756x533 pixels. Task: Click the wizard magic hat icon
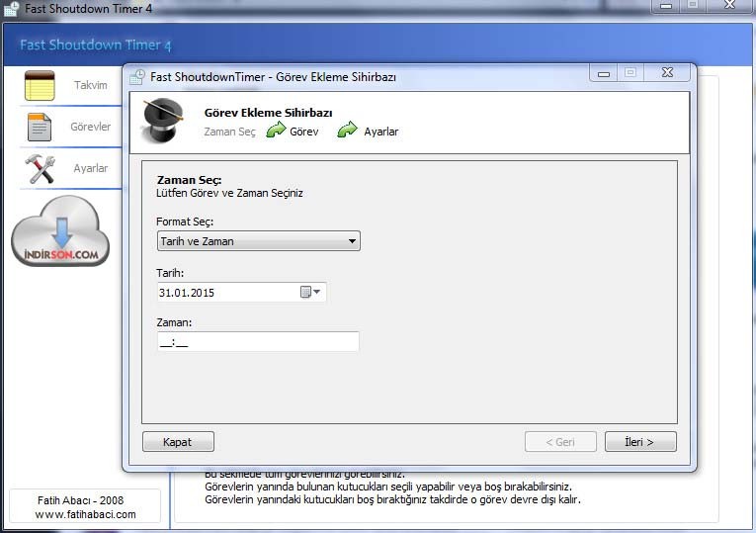(x=162, y=121)
